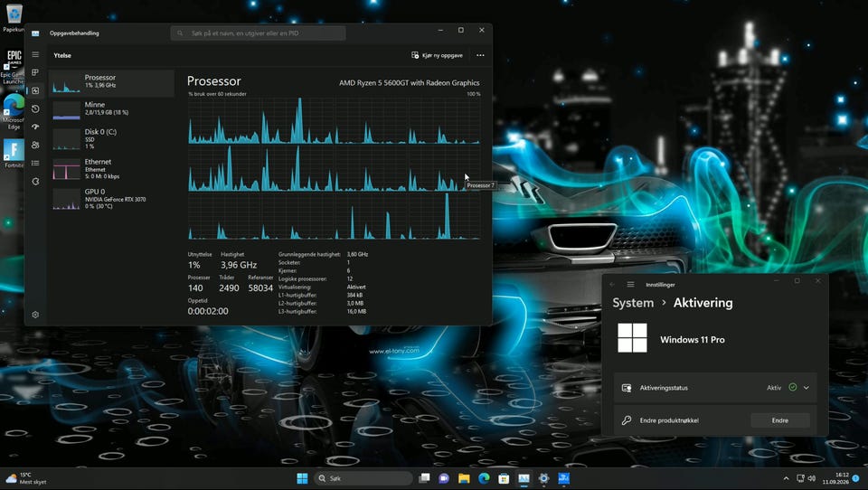
Task: Open the Processes page in the sidebar
Action: (35, 72)
